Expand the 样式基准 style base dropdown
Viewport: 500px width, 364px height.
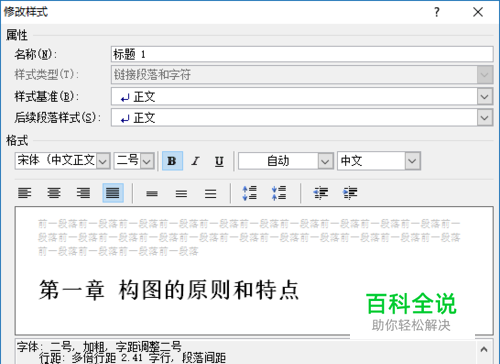click(x=485, y=97)
